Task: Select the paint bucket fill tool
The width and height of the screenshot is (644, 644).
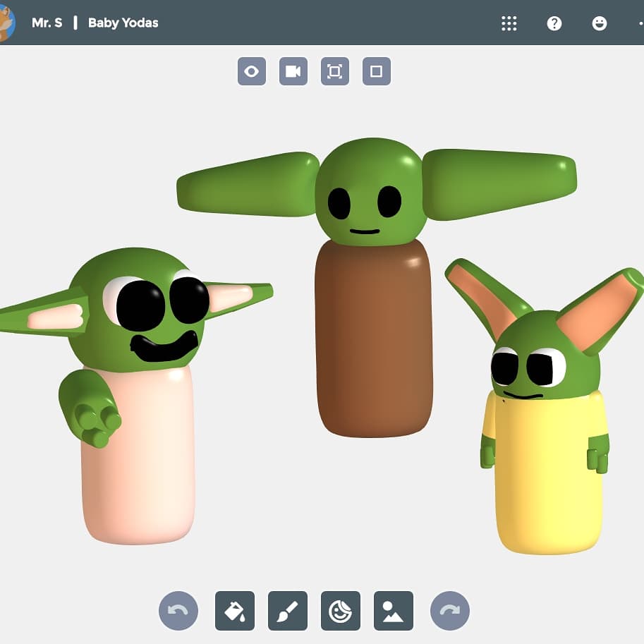Action: point(235,611)
